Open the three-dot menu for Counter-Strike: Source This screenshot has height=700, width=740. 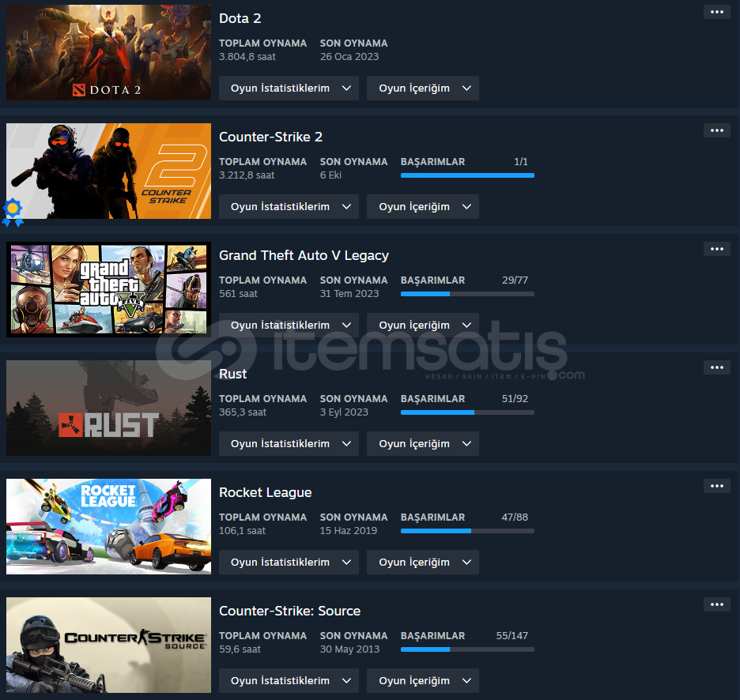click(716, 604)
